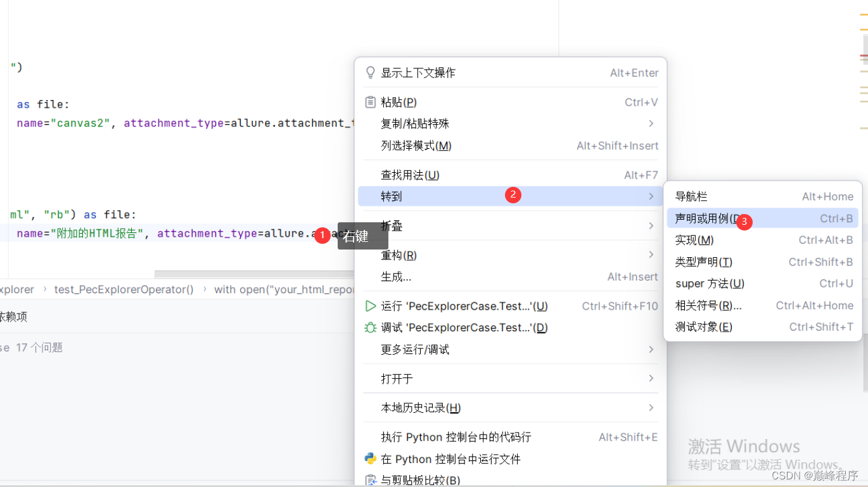Expand arrow next to 更多运行/调试
The width and height of the screenshot is (868, 487).
pyautogui.click(x=651, y=350)
